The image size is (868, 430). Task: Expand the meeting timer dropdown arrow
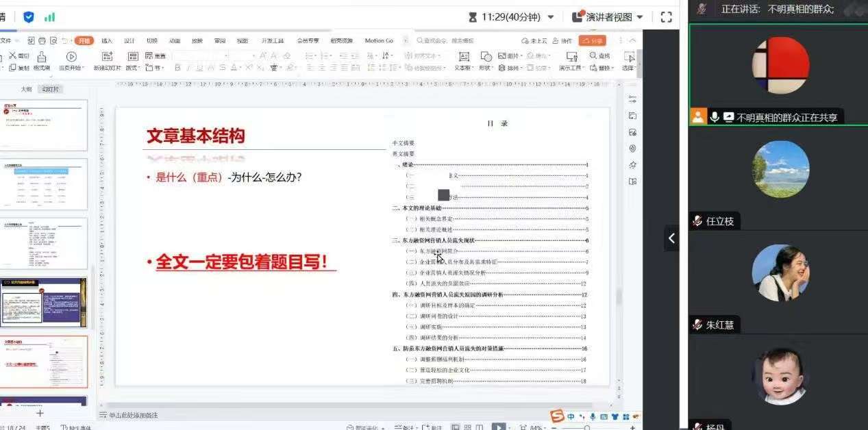tap(551, 17)
